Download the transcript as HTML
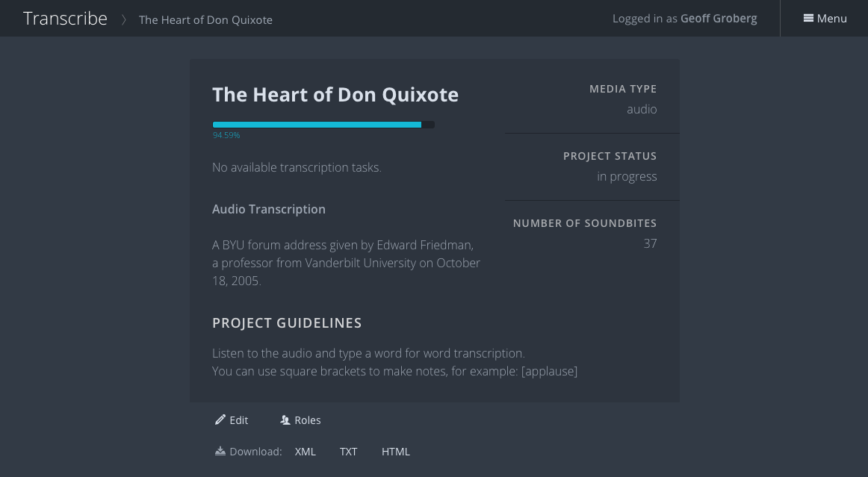Image resolution: width=868 pixels, height=477 pixels. coord(396,452)
